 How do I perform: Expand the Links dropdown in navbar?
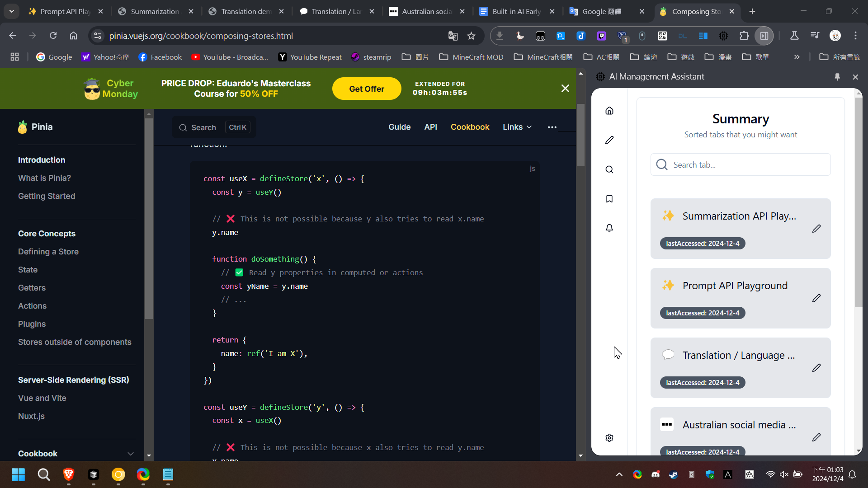point(517,127)
